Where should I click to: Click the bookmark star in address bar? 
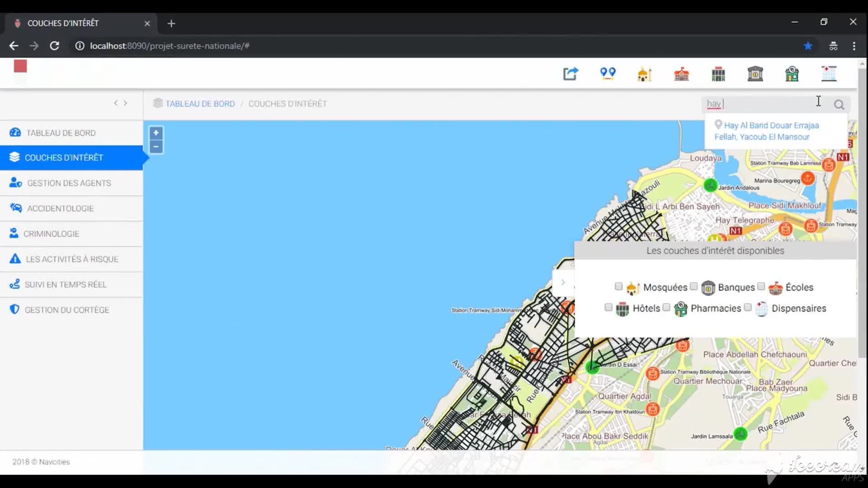point(808,46)
